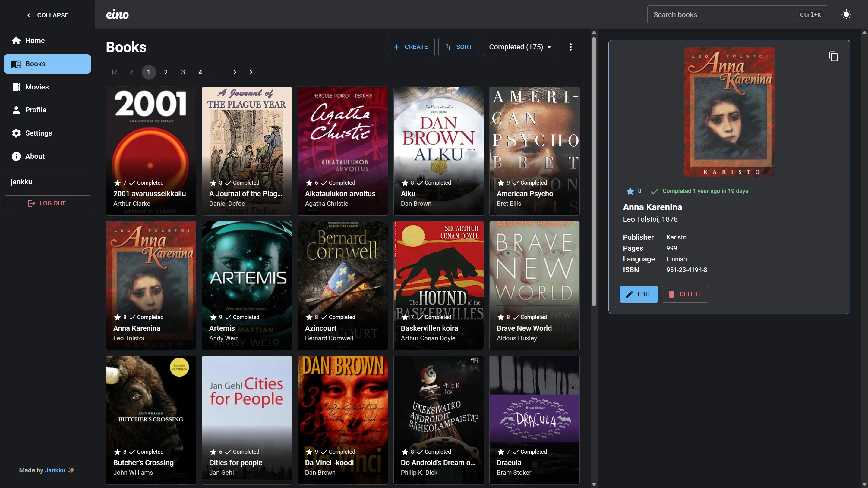The width and height of the screenshot is (868, 488).
Task: Open the Butcher's Crossing book card
Action: pos(151,420)
